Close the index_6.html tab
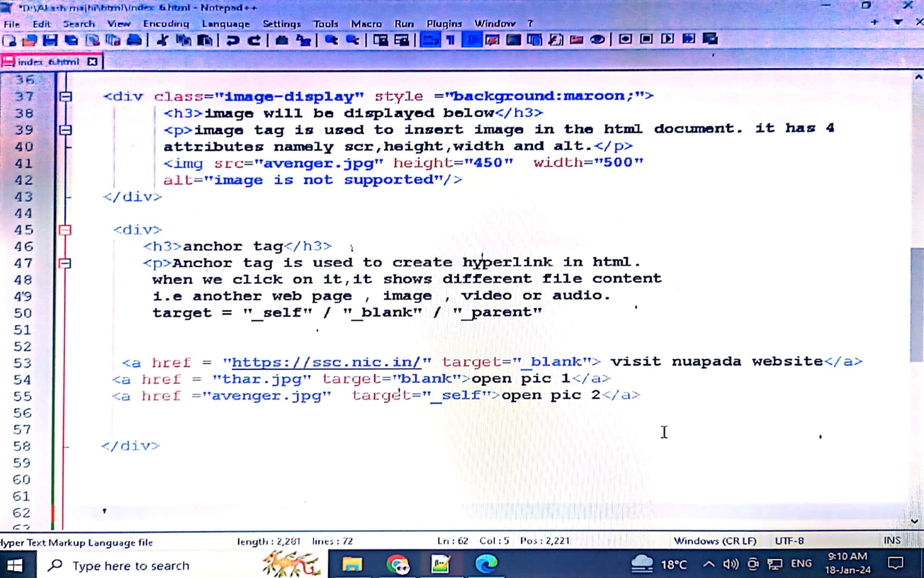Screen dimensions: 924x578 tap(92, 61)
